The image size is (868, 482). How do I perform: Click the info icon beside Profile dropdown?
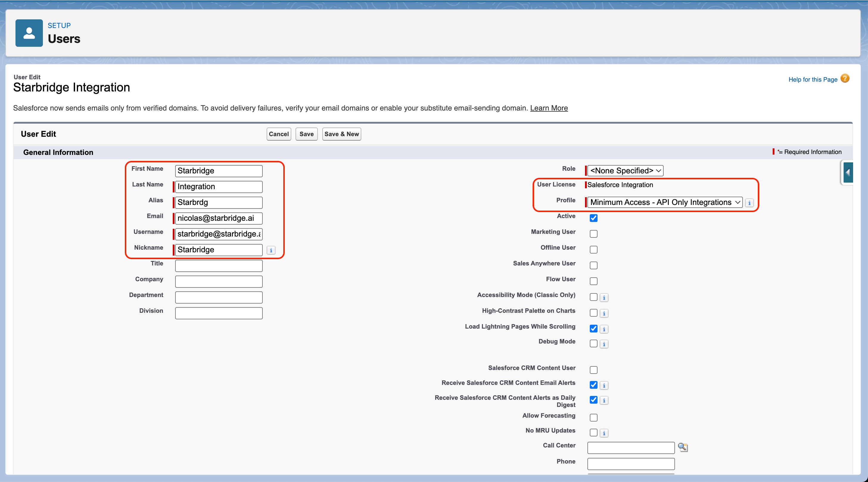[749, 203]
